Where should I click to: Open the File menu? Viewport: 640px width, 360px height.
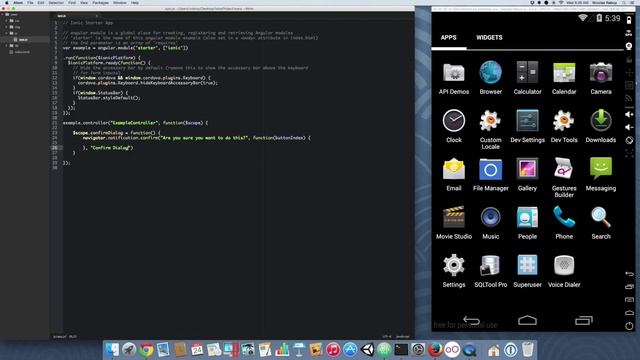[x=30, y=3]
